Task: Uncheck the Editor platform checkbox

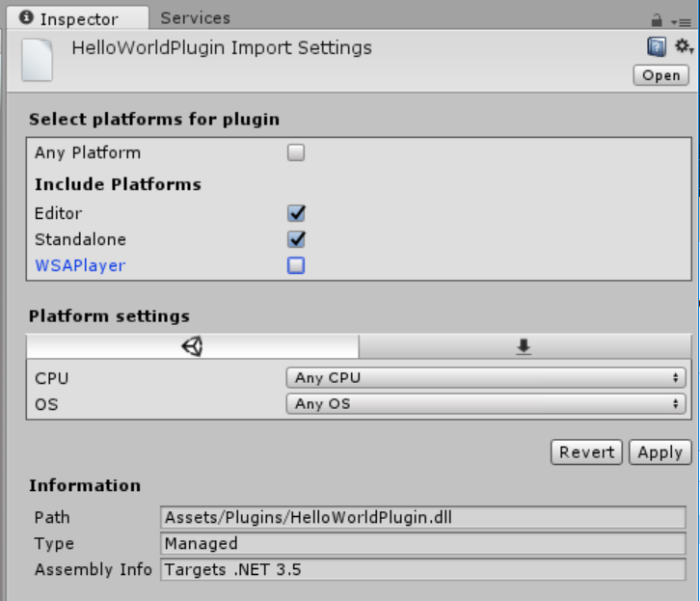Action: [x=296, y=213]
